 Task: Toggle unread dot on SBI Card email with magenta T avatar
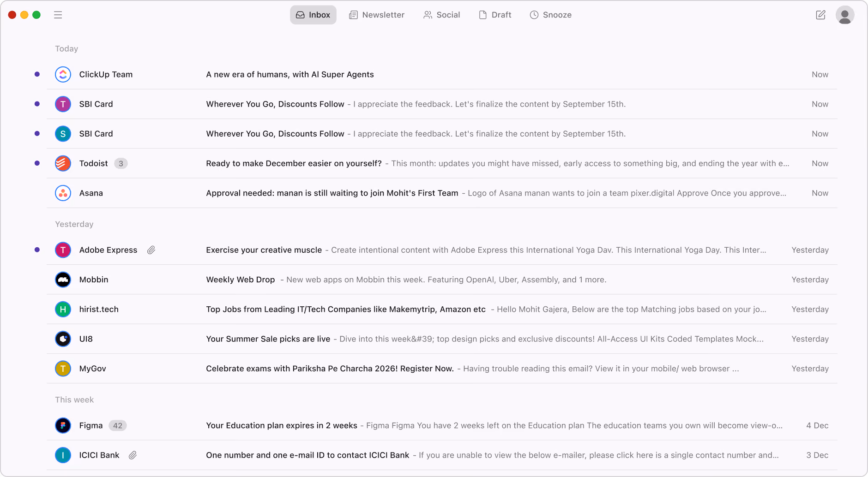pyautogui.click(x=37, y=104)
